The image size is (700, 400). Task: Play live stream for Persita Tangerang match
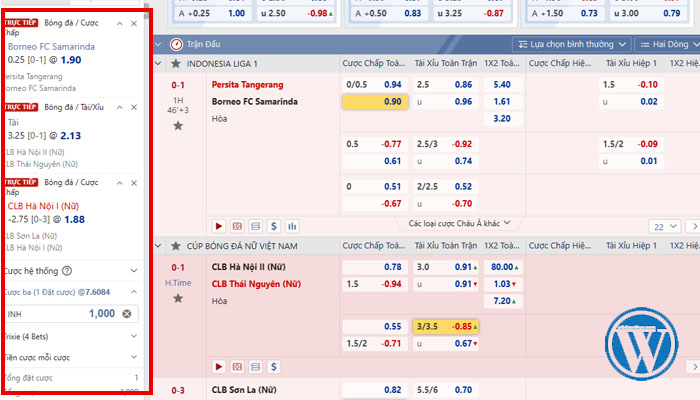click(219, 226)
